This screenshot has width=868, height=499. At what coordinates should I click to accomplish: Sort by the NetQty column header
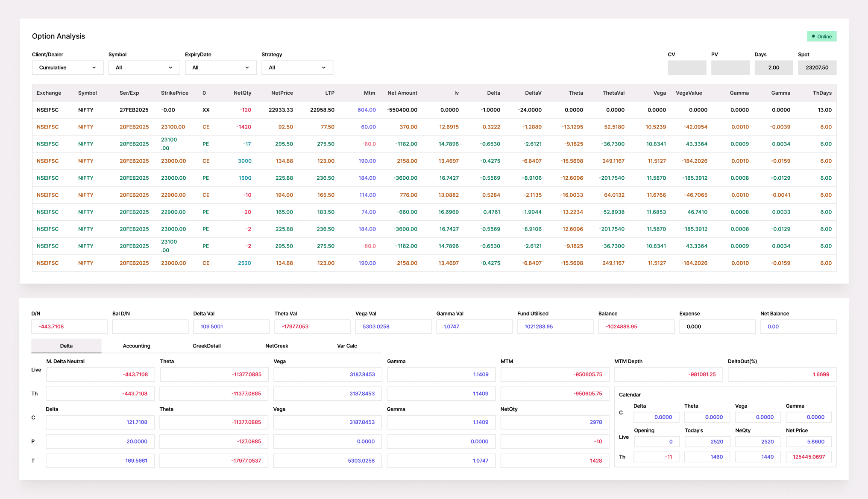(242, 93)
